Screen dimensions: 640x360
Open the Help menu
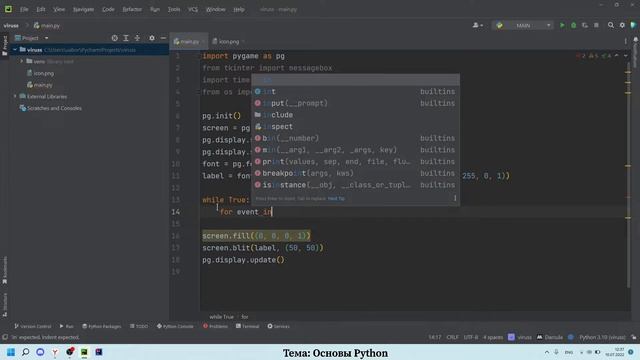pyautogui.click(x=239, y=9)
